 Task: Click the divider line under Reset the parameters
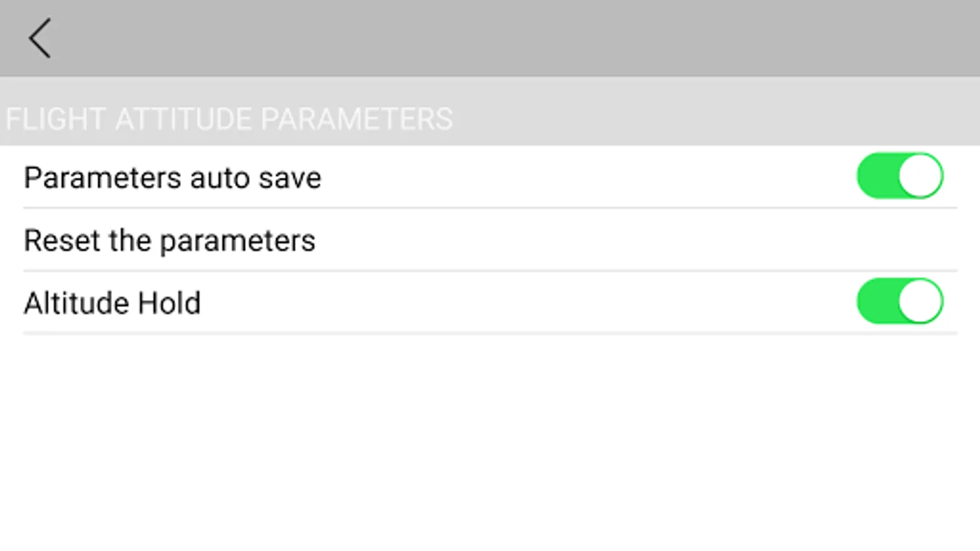[490, 271]
